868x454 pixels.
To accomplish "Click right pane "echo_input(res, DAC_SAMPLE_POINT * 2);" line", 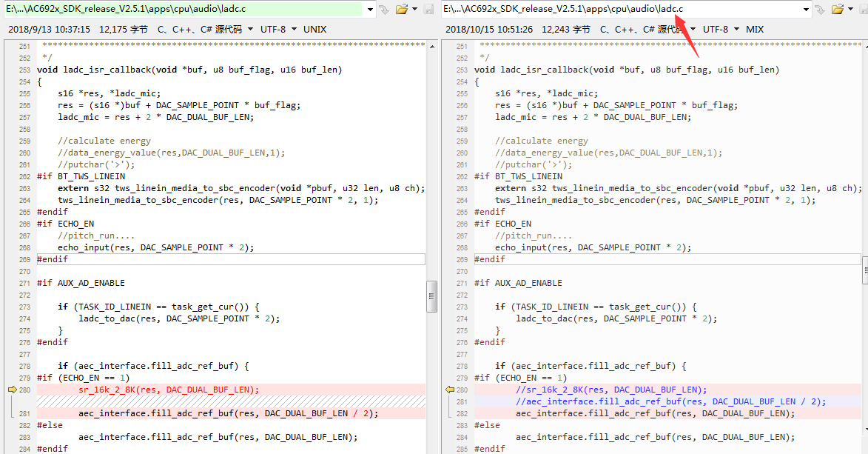I will [x=593, y=247].
